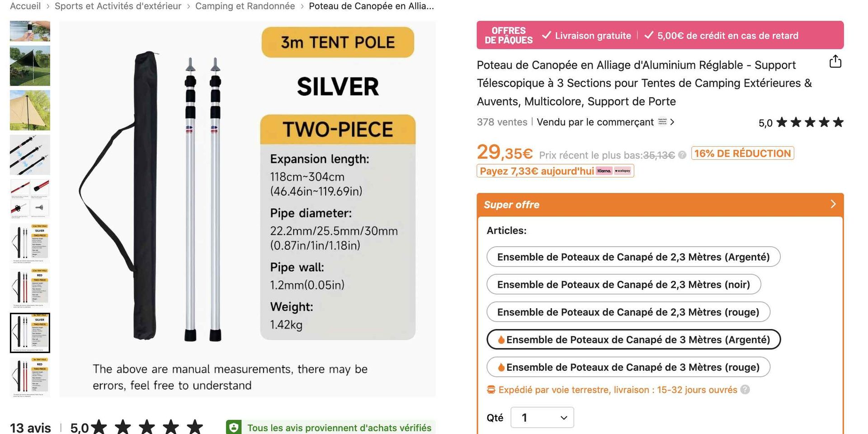Click the green verified purchases badge icon

[234, 427]
